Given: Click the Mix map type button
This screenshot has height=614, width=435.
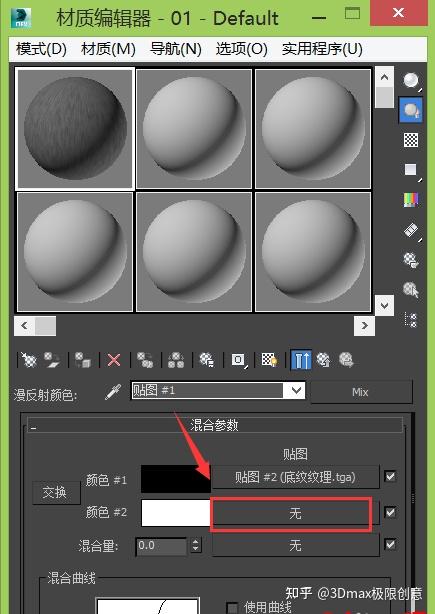Looking at the screenshot, I should (361, 392).
